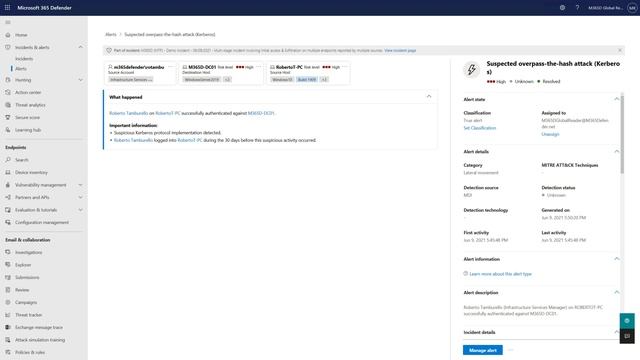Click the Vulnerability management icon

coord(8,185)
